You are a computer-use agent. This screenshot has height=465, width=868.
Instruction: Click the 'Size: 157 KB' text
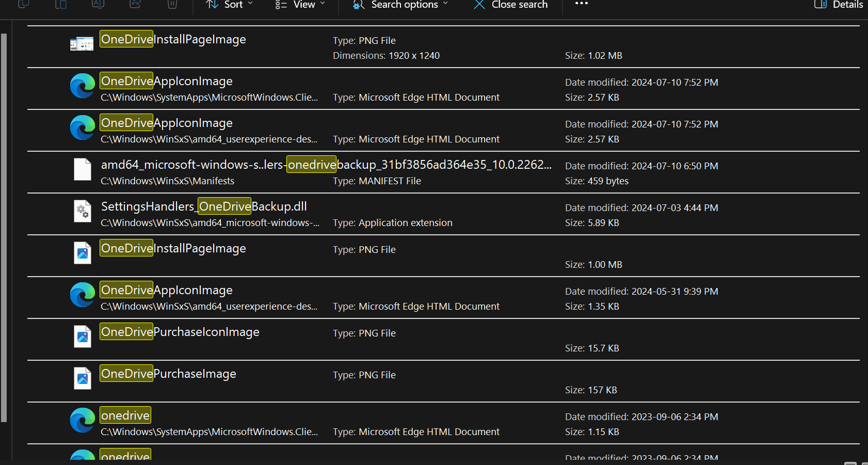coord(591,390)
